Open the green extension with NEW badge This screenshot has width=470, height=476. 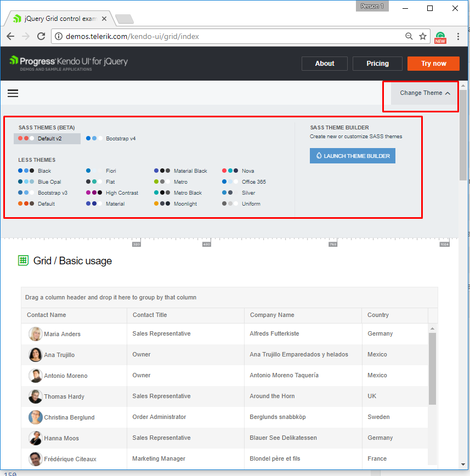pos(440,38)
